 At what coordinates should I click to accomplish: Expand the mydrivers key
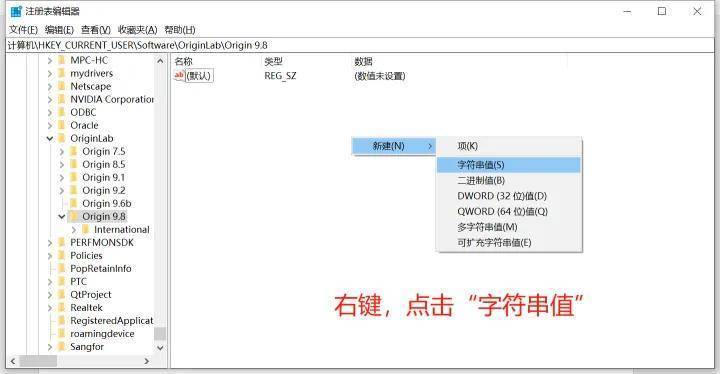50,74
